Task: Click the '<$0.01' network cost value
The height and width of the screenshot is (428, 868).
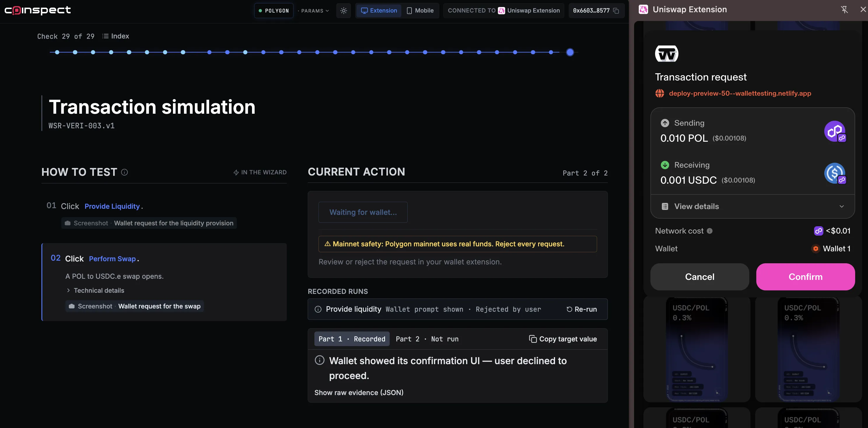Action: [x=838, y=231]
